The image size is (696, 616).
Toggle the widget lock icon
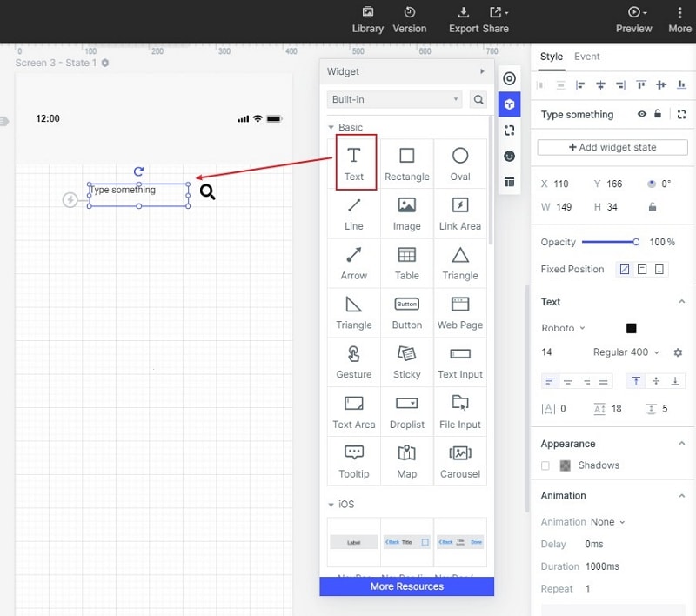point(658,114)
